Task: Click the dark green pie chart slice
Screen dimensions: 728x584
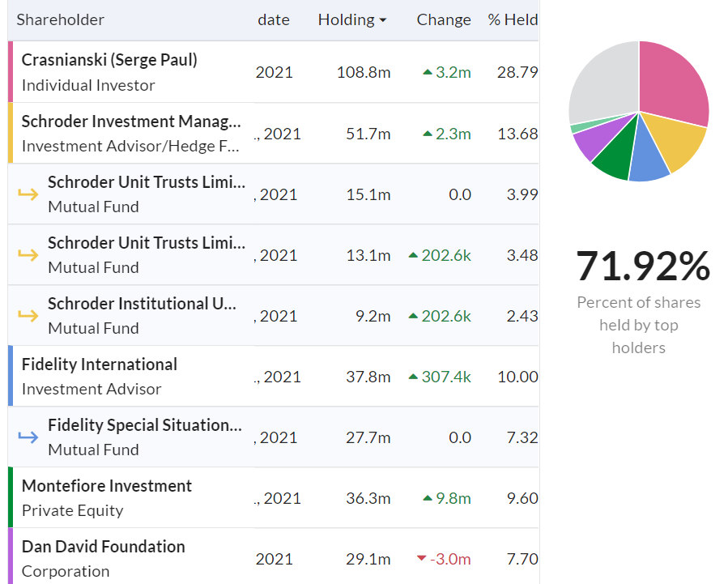Action: (x=619, y=154)
